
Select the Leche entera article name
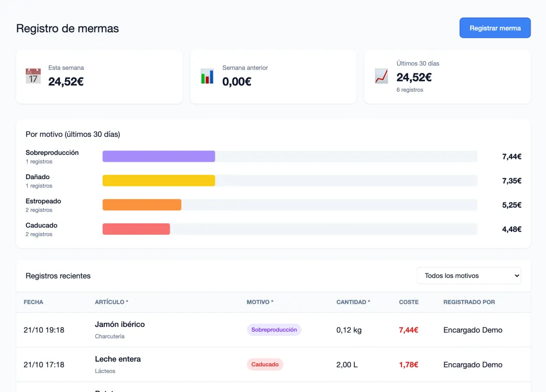(x=118, y=359)
